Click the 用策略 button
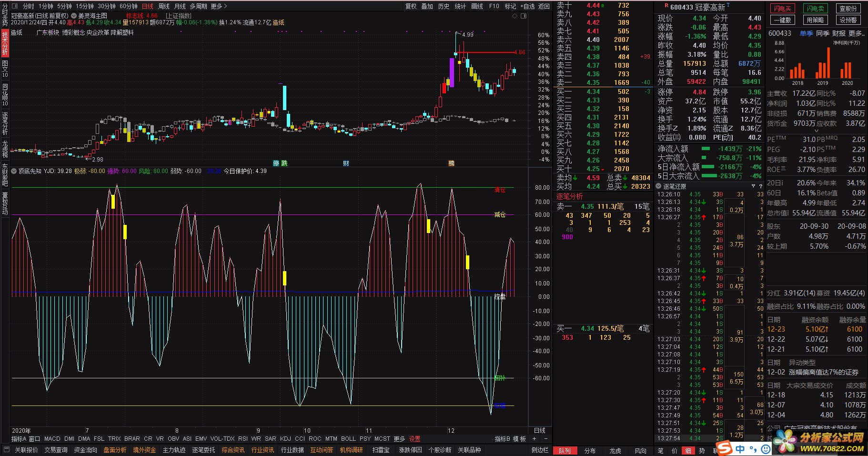The image size is (868, 456). [815, 20]
